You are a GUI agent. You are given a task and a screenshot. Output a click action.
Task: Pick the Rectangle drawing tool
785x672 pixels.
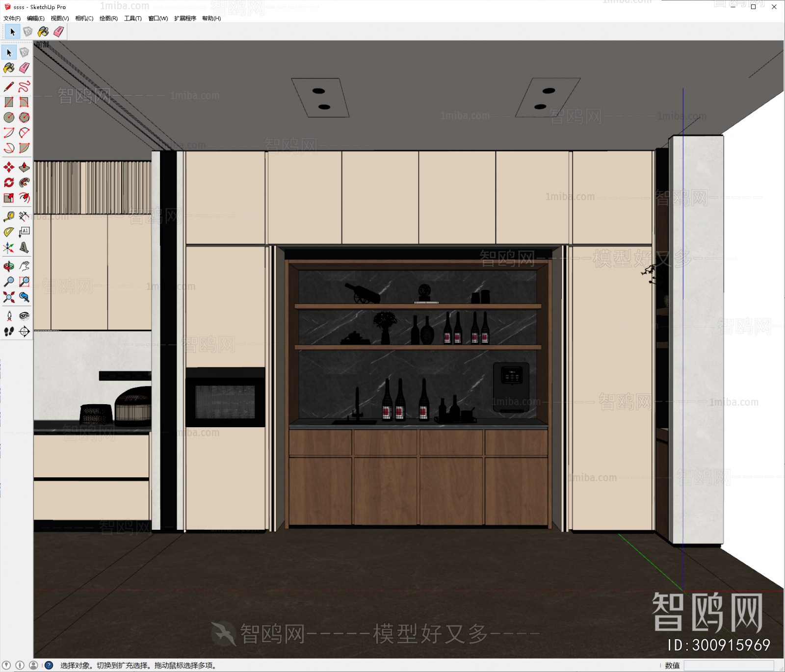pos(9,102)
